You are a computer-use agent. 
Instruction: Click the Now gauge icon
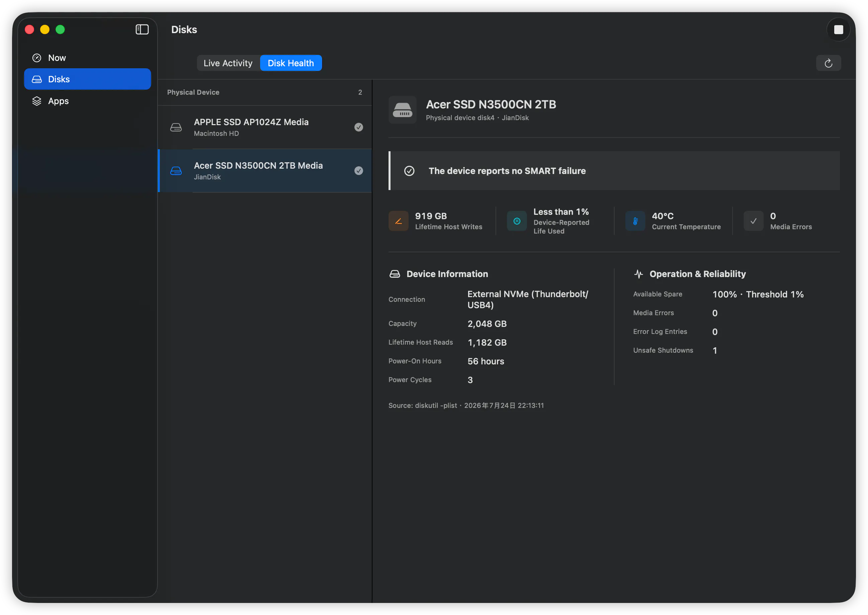37,58
